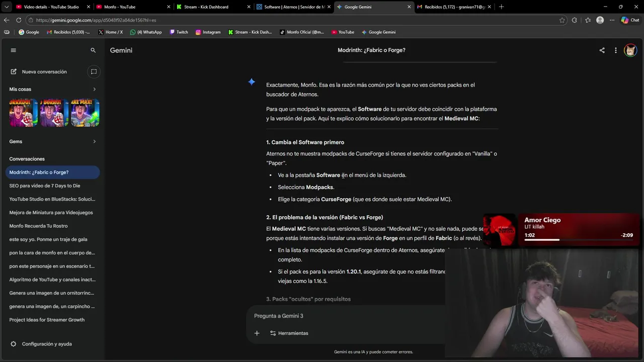Open the Twitch bookmark
This screenshot has height=362, width=644.
point(179,32)
